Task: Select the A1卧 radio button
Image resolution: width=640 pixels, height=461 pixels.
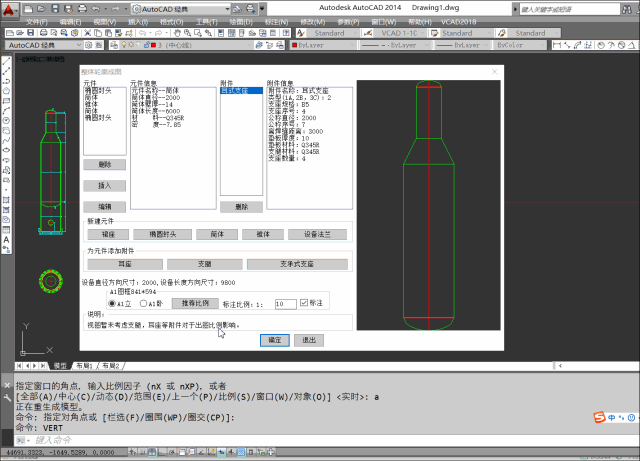Action: [142, 303]
